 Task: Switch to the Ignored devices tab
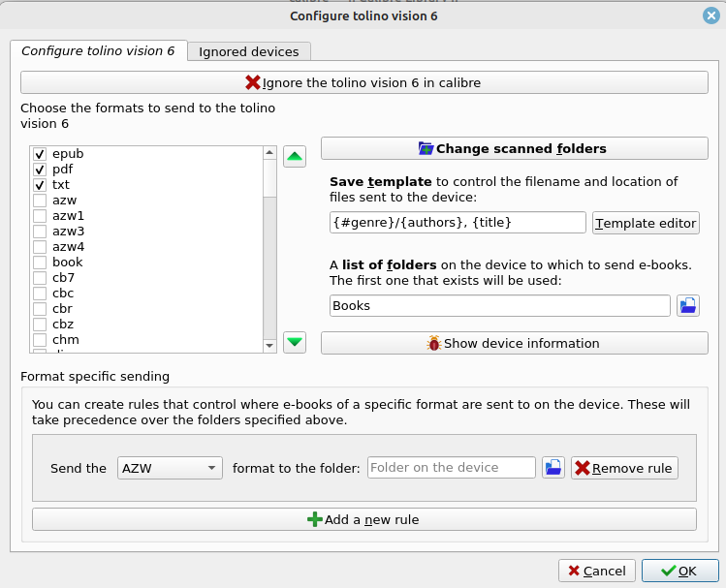click(249, 51)
